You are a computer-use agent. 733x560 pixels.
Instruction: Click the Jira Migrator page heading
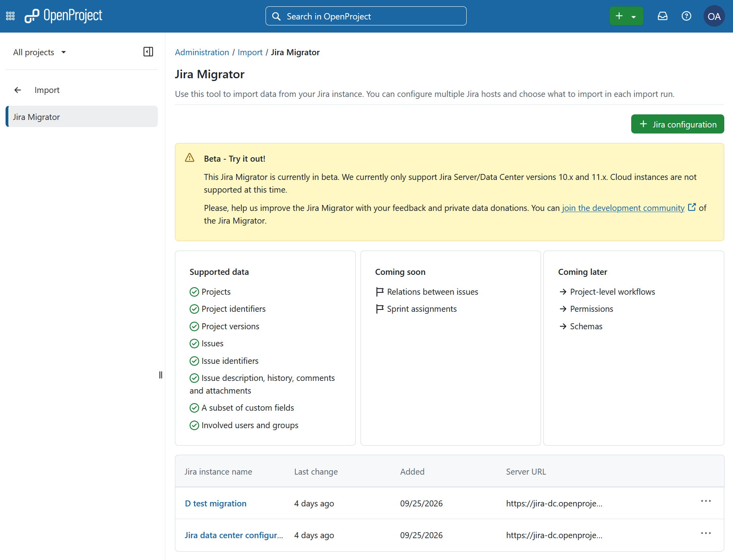pyautogui.click(x=209, y=74)
